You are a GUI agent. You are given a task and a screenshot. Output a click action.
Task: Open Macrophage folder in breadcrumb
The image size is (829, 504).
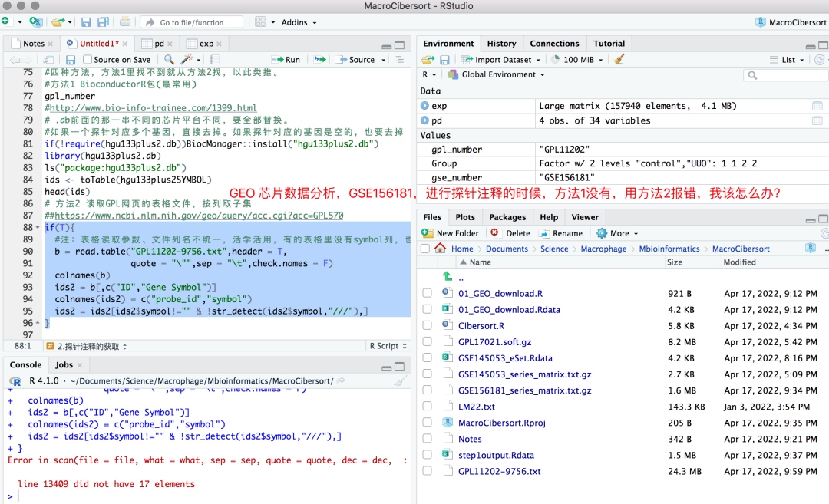(x=603, y=249)
